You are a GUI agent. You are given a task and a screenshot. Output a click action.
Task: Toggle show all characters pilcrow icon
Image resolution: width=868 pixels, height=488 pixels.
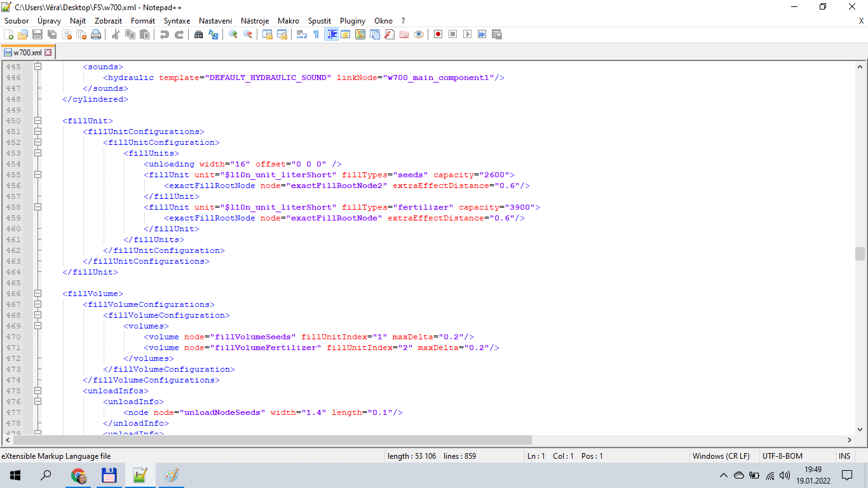click(316, 34)
